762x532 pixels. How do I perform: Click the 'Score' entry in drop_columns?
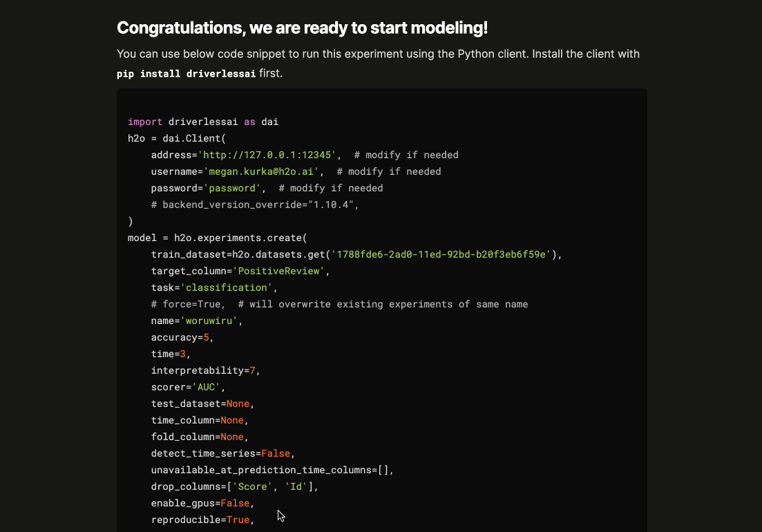(255, 486)
